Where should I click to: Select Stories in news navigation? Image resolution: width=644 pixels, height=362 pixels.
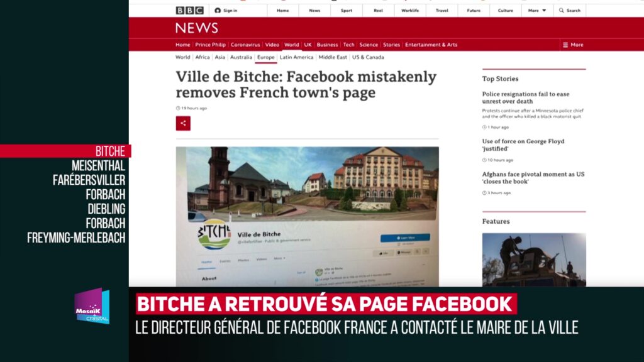[x=391, y=45]
